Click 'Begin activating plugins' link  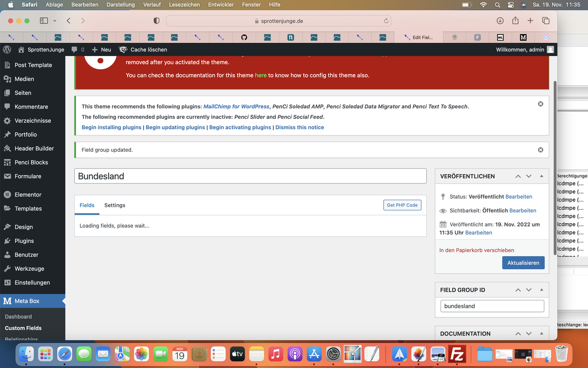(240, 127)
